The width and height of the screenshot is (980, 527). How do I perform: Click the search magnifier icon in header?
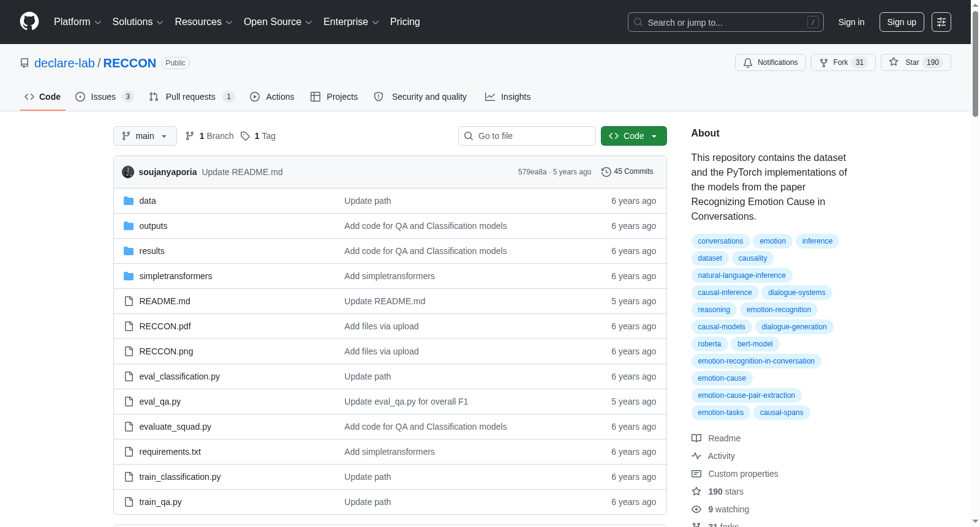(x=638, y=23)
